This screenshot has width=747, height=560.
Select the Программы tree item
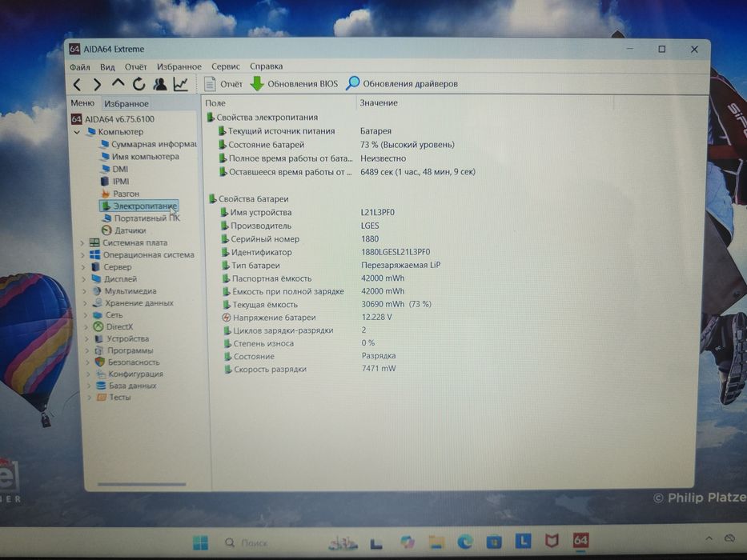(124, 350)
